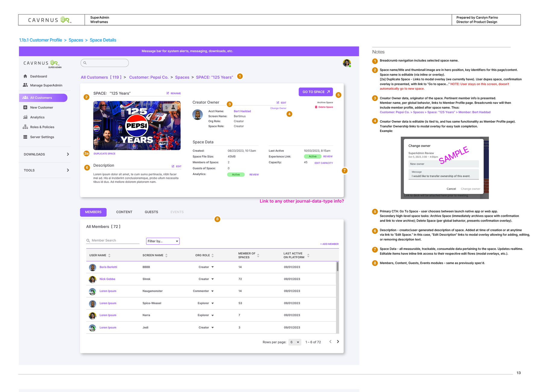Image resolution: width=542 pixels, height=392 pixels.
Task: Click the Change Owner link
Action: [278, 108]
